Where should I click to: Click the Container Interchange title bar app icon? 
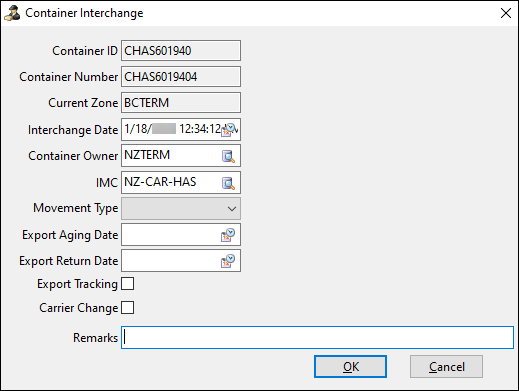[12, 13]
